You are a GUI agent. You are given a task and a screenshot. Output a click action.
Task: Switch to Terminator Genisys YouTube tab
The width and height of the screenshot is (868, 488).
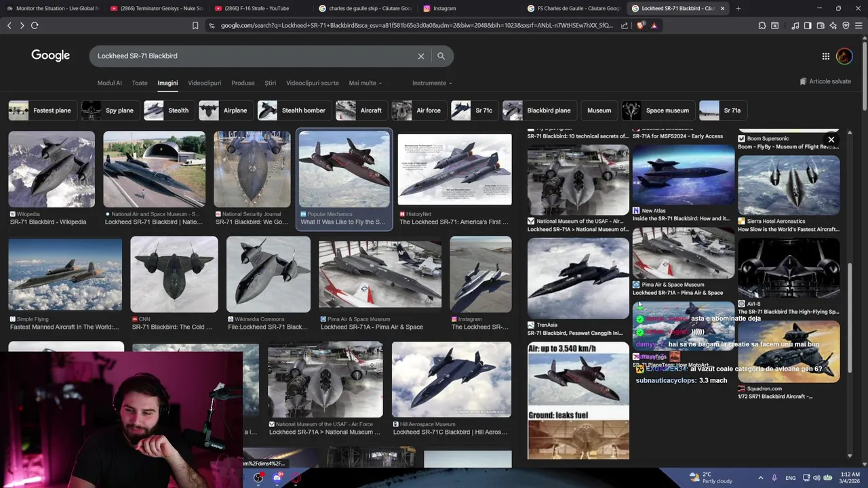click(x=156, y=8)
